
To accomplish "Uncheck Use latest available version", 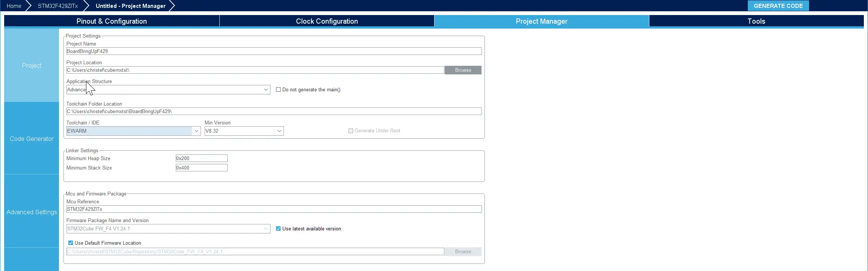I will point(278,229).
